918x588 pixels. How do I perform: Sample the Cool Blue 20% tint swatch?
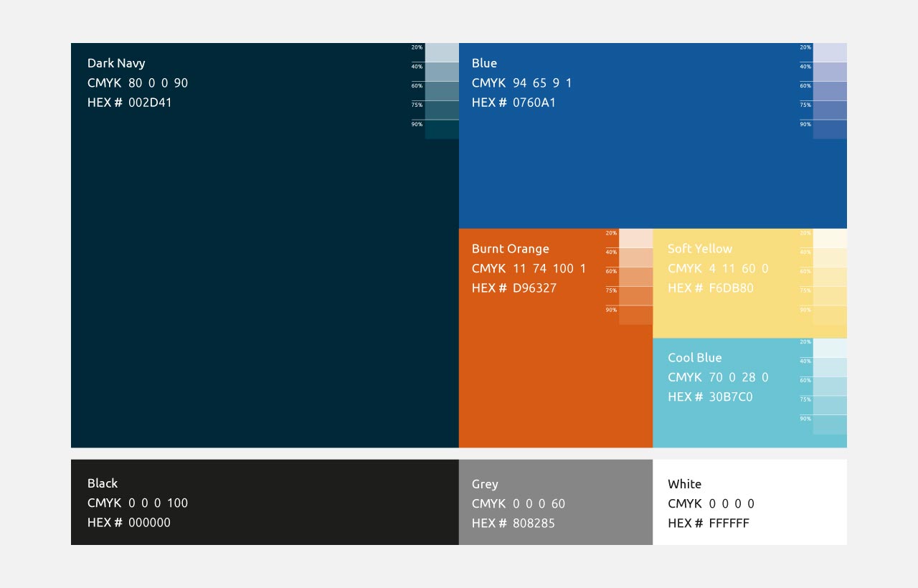click(830, 348)
